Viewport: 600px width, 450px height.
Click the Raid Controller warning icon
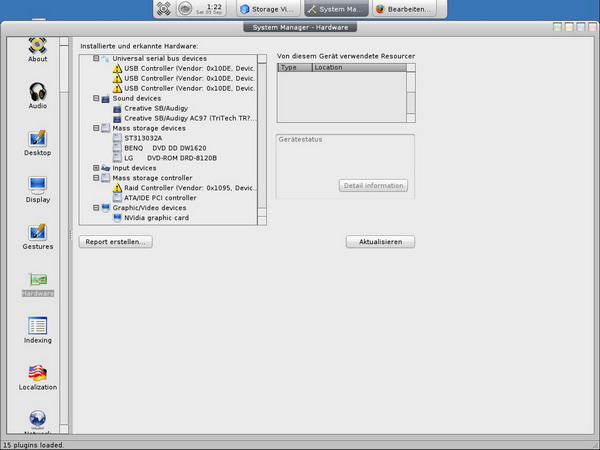pyautogui.click(x=117, y=188)
